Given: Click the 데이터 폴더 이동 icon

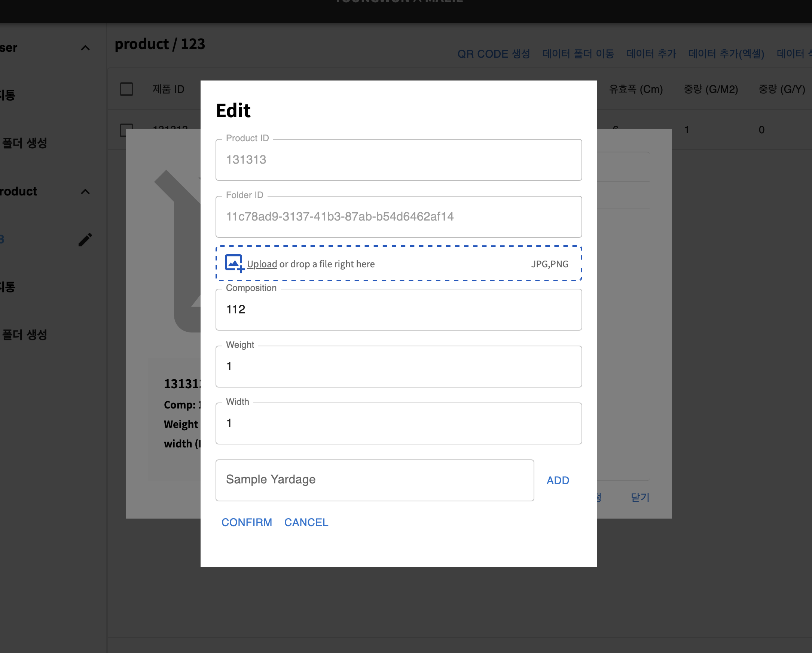Looking at the screenshot, I should coord(579,53).
